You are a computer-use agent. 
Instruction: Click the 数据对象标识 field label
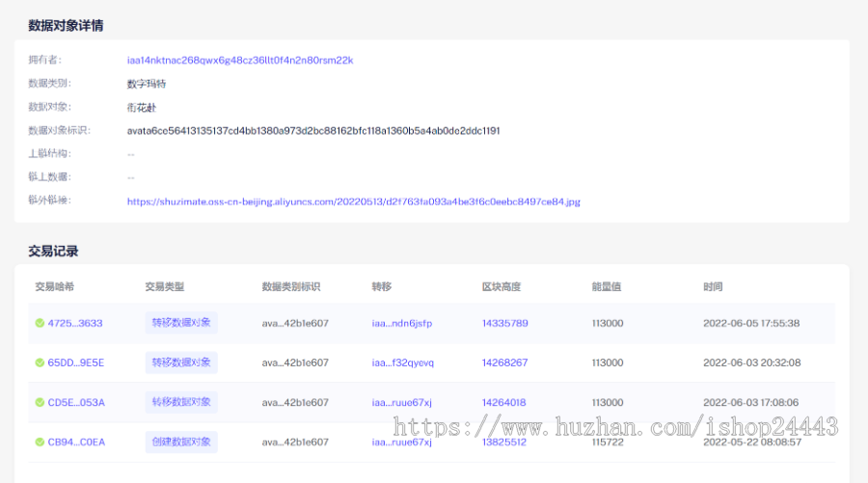tap(59, 130)
